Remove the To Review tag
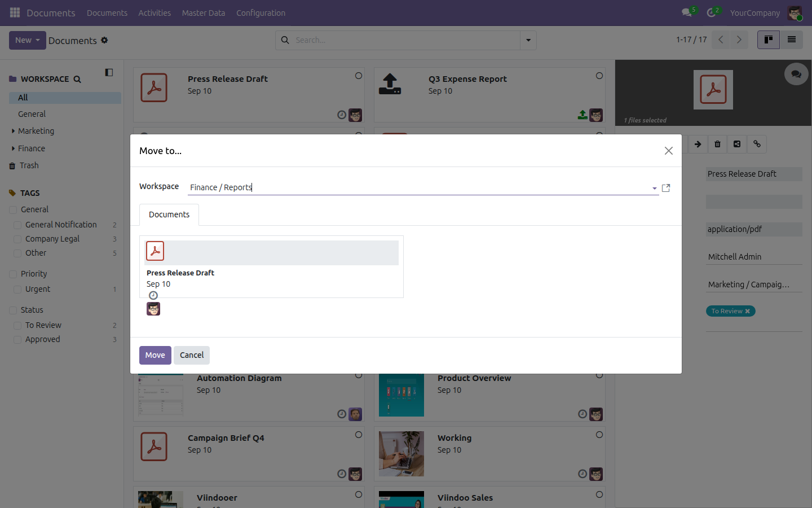 point(748,311)
